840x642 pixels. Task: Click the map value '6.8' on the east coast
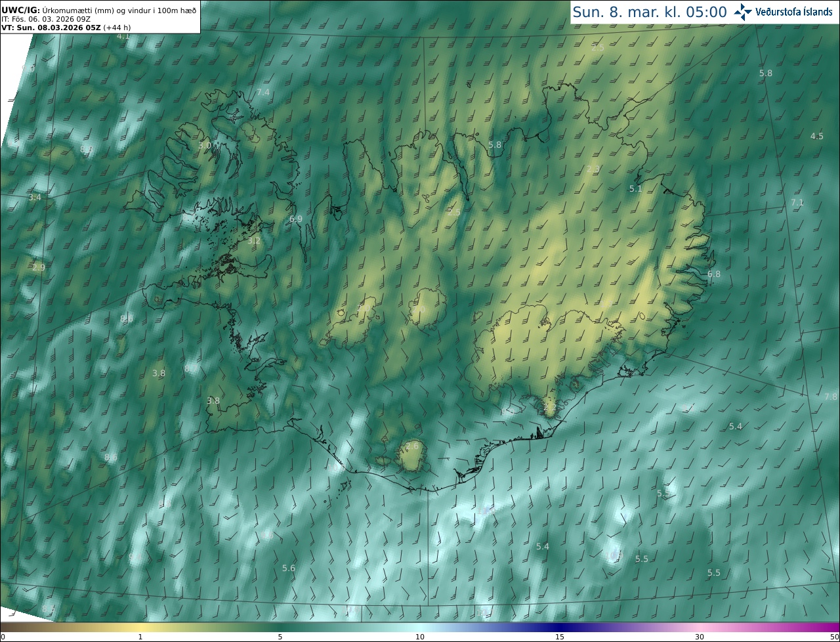(714, 274)
